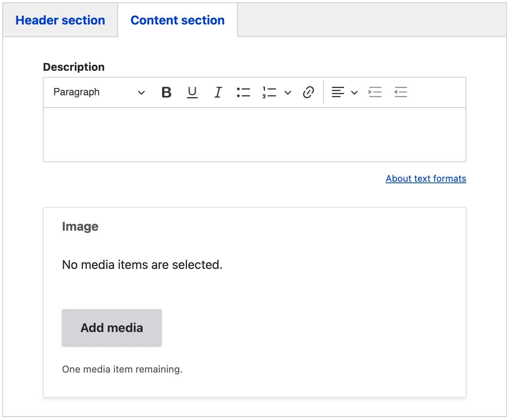Click the 'No media items are selected' message
Screen dimensions: 510x420
click(142, 265)
